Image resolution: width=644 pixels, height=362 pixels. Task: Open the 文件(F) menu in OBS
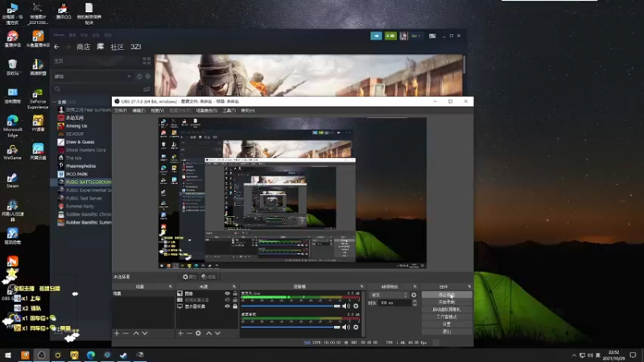(x=120, y=111)
